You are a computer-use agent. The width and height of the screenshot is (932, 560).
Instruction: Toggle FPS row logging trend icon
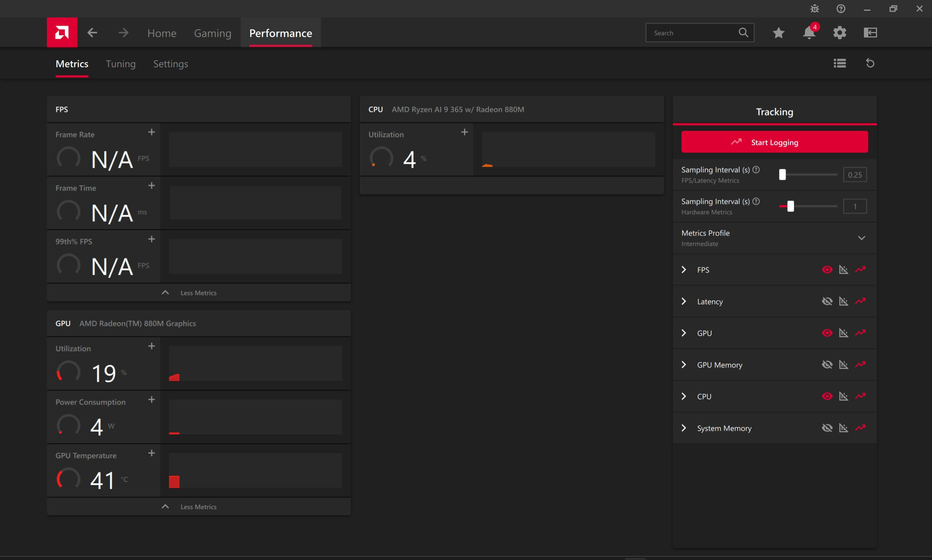(860, 269)
